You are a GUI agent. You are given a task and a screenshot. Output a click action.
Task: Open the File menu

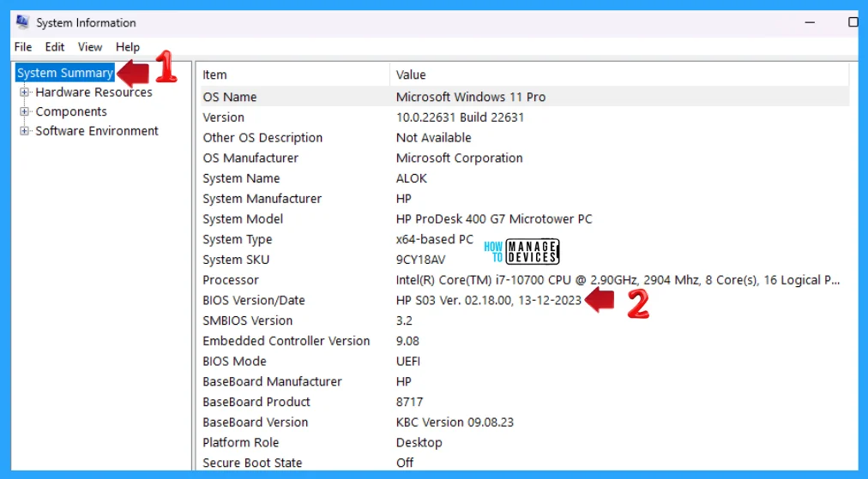point(23,47)
